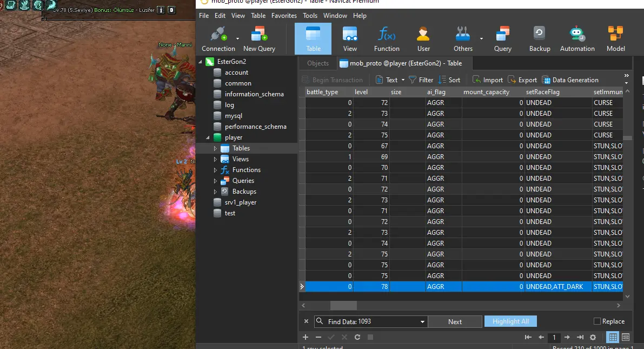This screenshot has height=349, width=644.
Task: Select the srv1_player database
Action: click(x=241, y=202)
